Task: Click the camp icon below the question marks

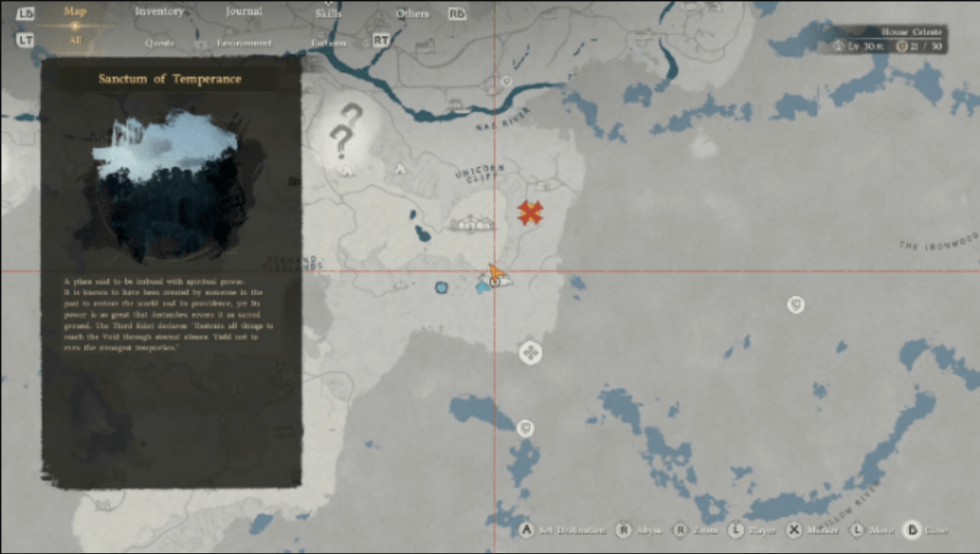Action: pos(347,170)
